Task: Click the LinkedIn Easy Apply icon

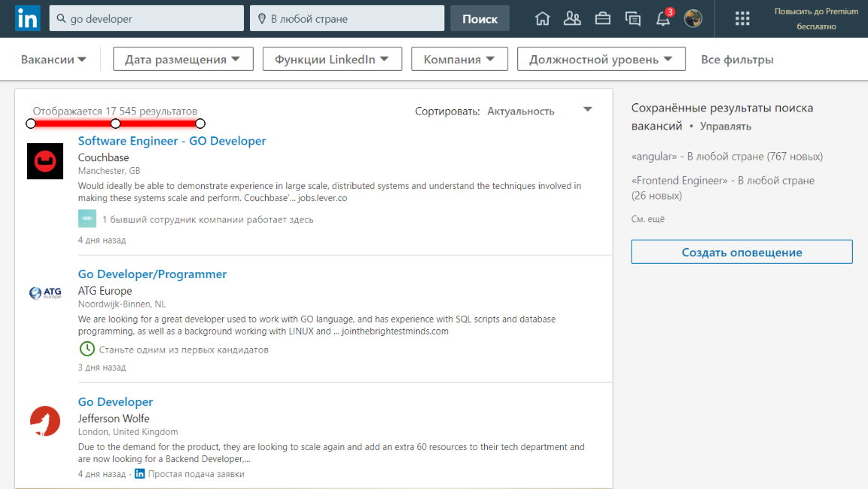Action: tap(139, 473)
